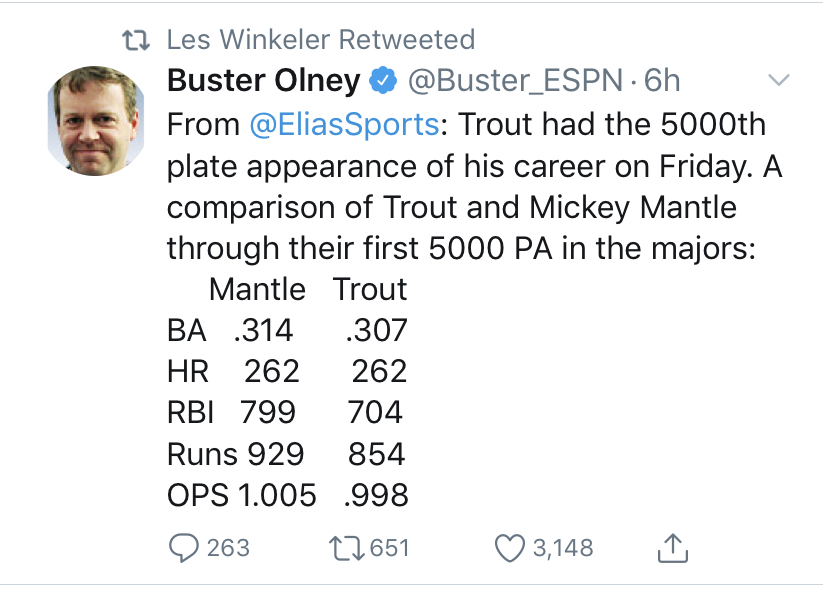Open the Les Winkeler Retweeted label
Viewport: 823px width, 590px height.
(321, 39)
